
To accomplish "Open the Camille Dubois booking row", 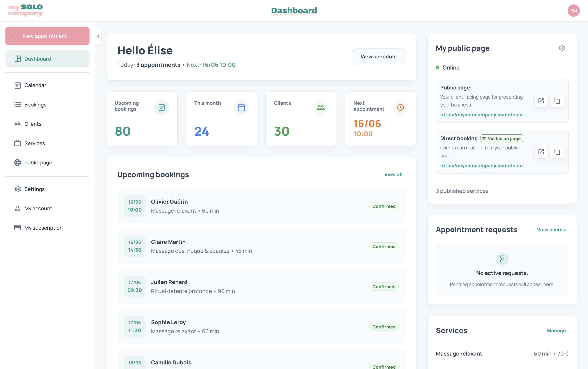I will coord(261,359).
